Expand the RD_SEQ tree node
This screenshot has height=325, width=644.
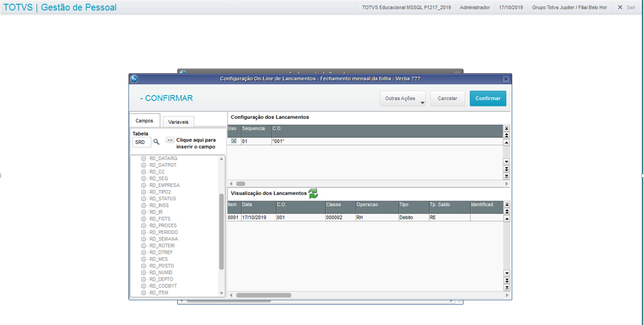[144, 178]
